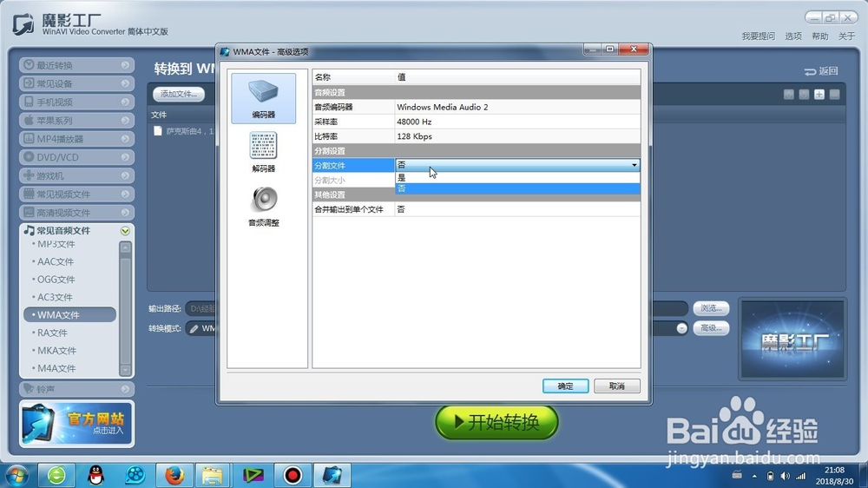Viewport: 868px width, 488px height.
Task: Click 浏览 browse button for output path
Action: [x=711, y=308]
